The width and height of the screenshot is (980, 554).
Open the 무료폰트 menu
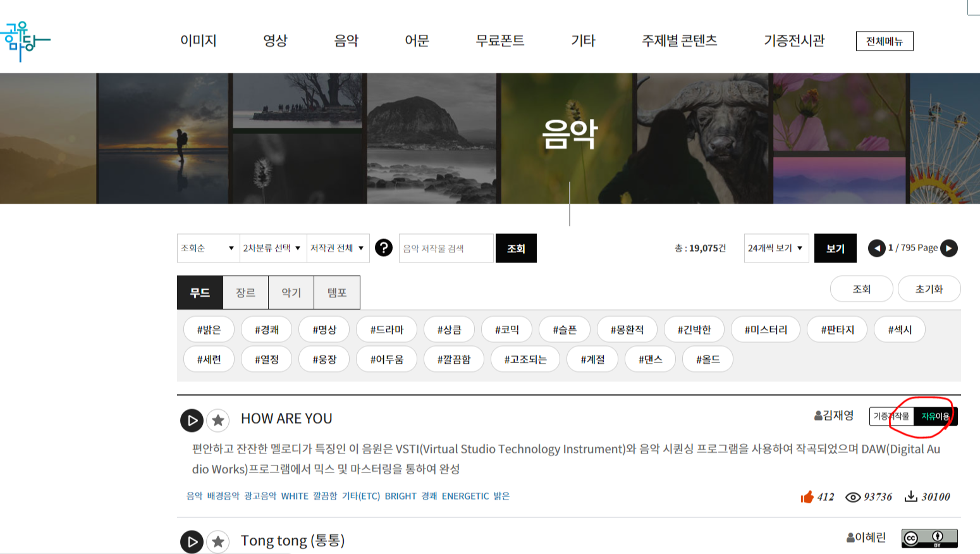tap(500, 40)
